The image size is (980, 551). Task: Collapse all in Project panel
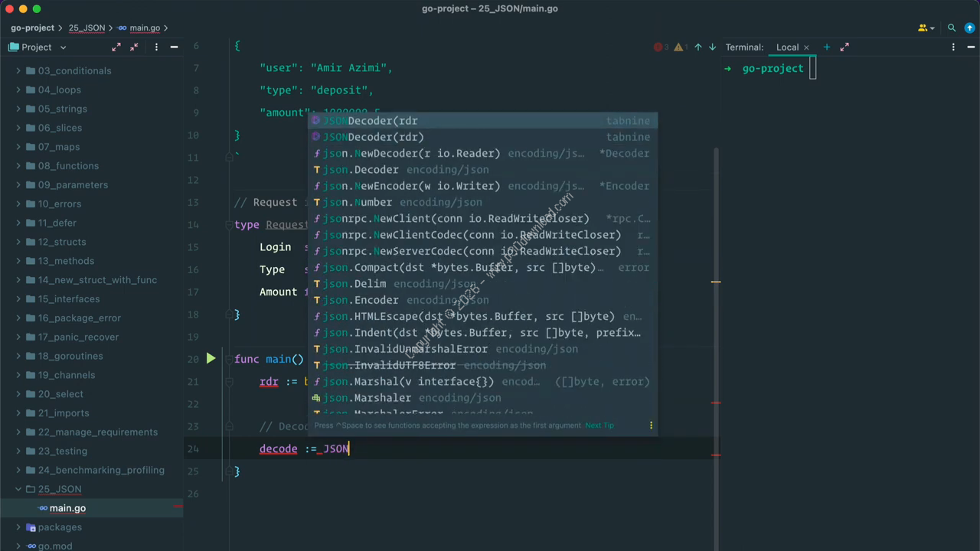(x=135, y=47)
